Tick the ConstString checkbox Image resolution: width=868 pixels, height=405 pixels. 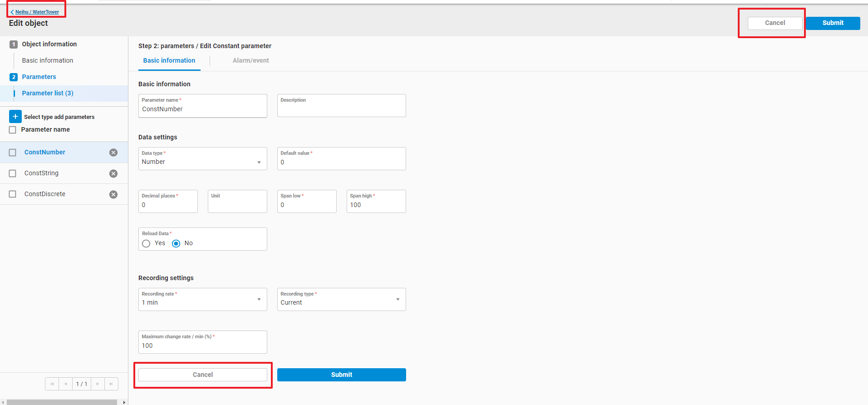[x=13, y=173]
